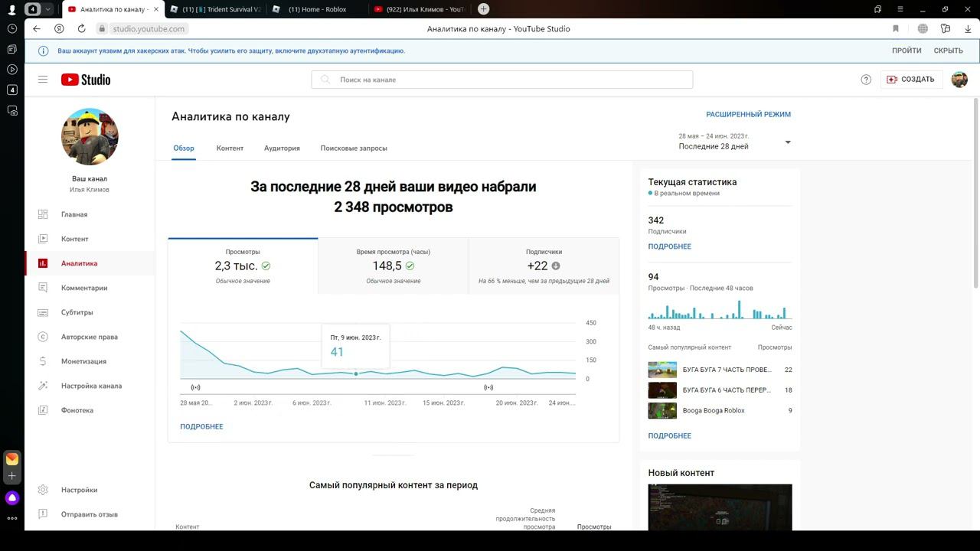Image resolution: width=980 pixels, height=551 pixels.
Task: Click ПРОЙТИ in the security banner
Action: (x=906, y=51)
